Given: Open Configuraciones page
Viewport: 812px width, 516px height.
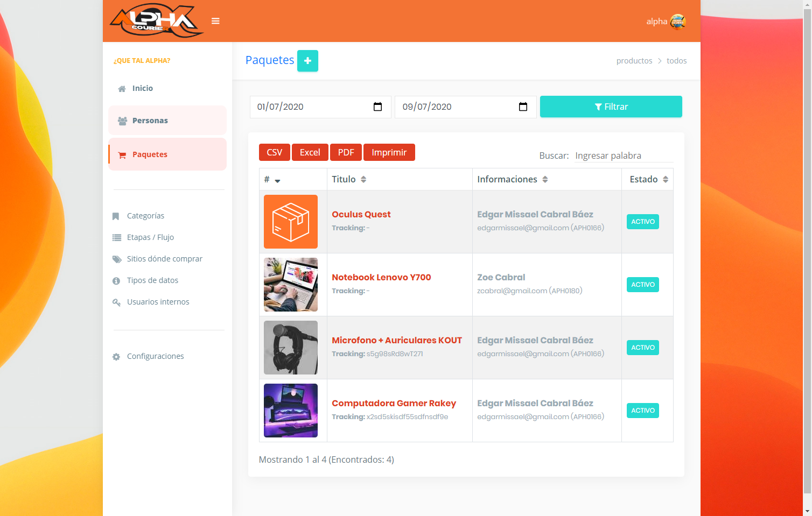Looking at the screenshot, I should pos(155,356).
